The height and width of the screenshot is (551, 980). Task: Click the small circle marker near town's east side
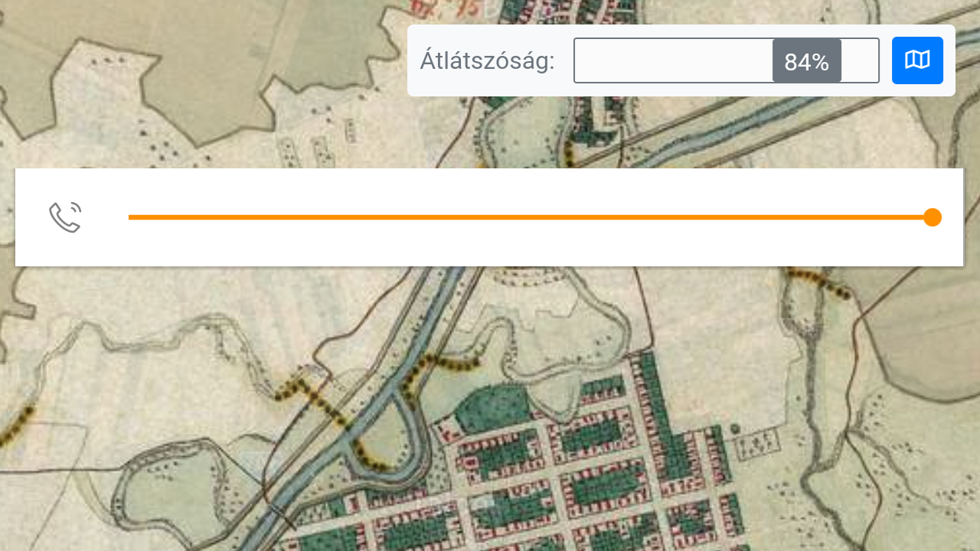(x=735, y=429)
